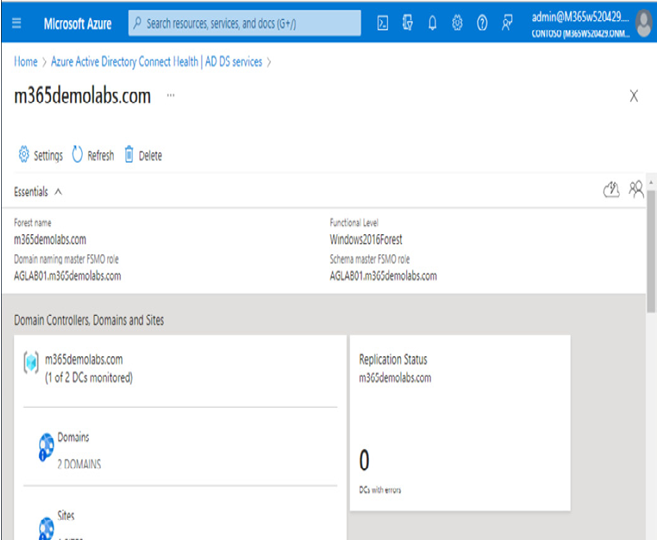This screenshot has width=659, height=540.
Task: Click the 2 DOMAINS count text
Action: click(79, 464)
